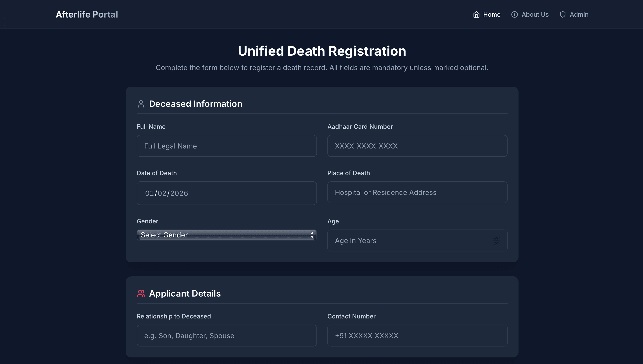Click the Admin shield icon
Image resolution: width=643 pixels, height=364 pixels.
coord(563,14)
